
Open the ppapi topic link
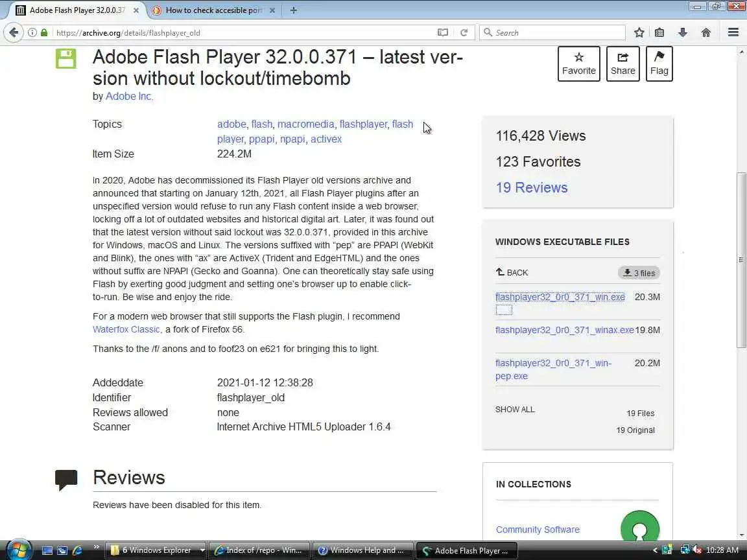[261, 139]
